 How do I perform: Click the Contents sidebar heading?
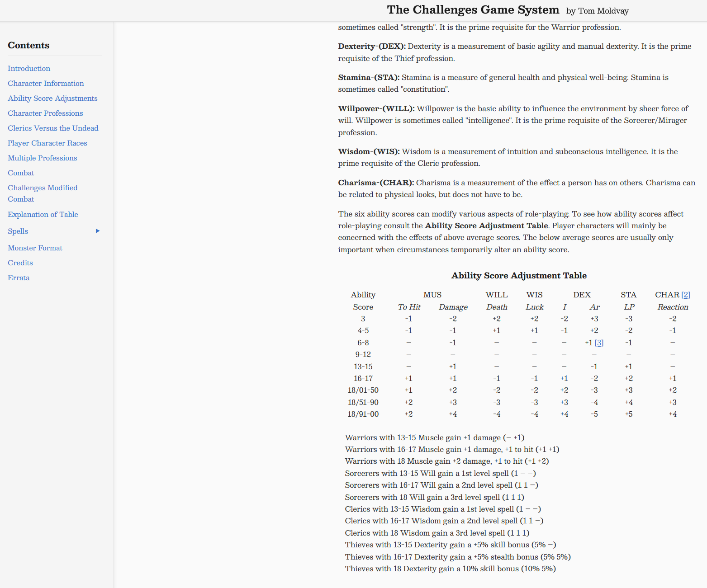coord(28,45)
